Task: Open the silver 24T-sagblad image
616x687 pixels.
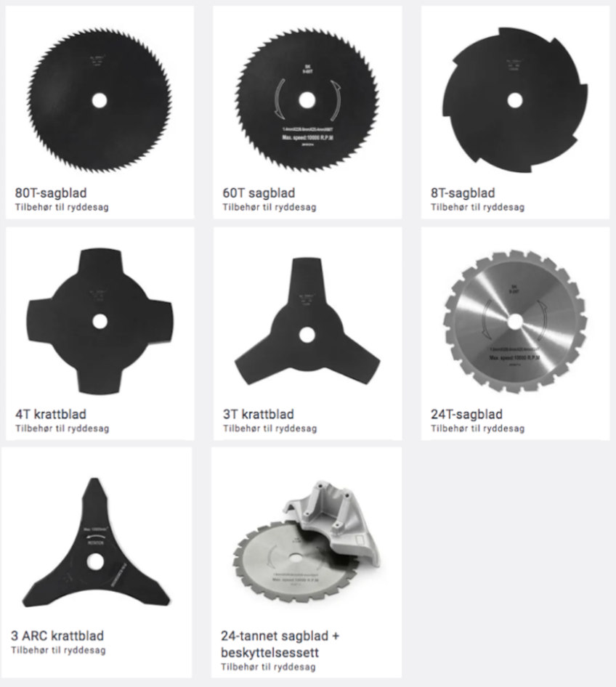Action: 515,322
